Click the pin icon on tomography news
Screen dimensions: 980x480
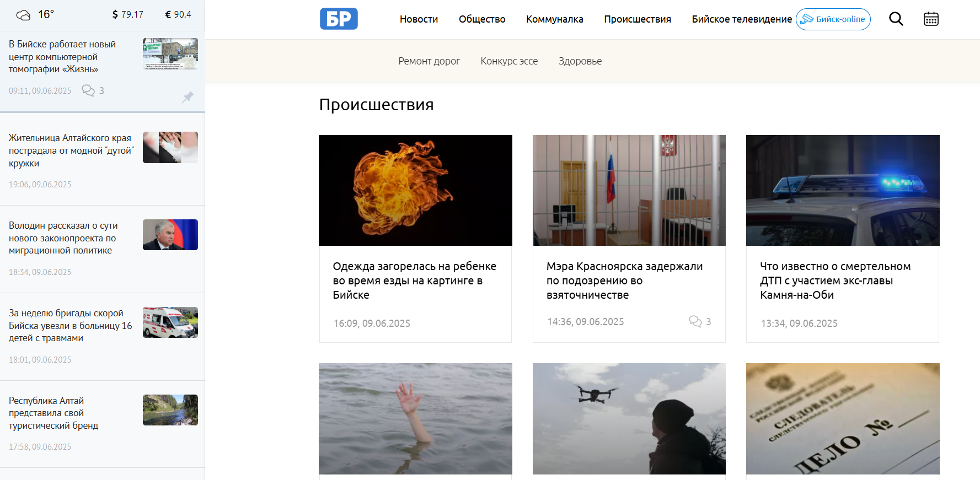tap(188, 97)
